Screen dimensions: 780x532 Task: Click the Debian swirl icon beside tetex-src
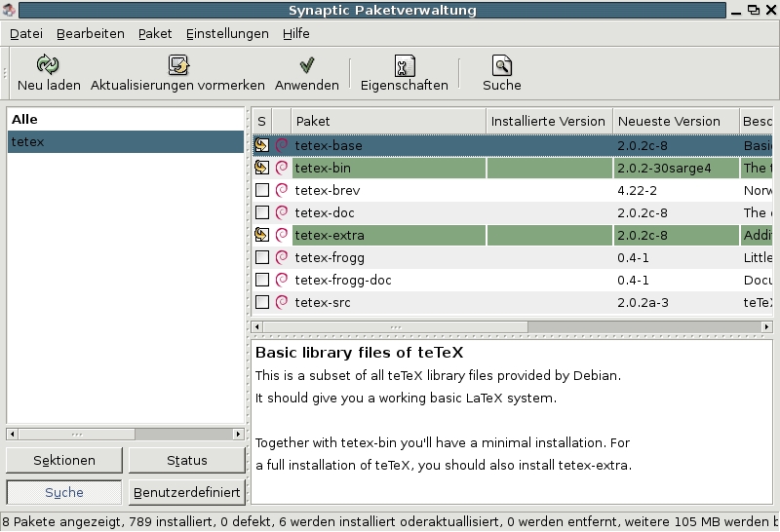pos(282,302)
